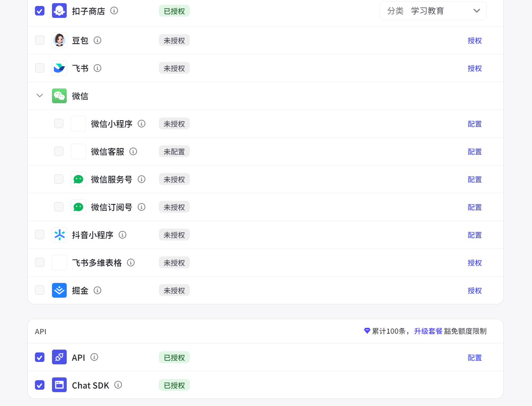Click info icon beside 飞书
The height and width of the screenshot is (406, 532).
coord(97,68)
